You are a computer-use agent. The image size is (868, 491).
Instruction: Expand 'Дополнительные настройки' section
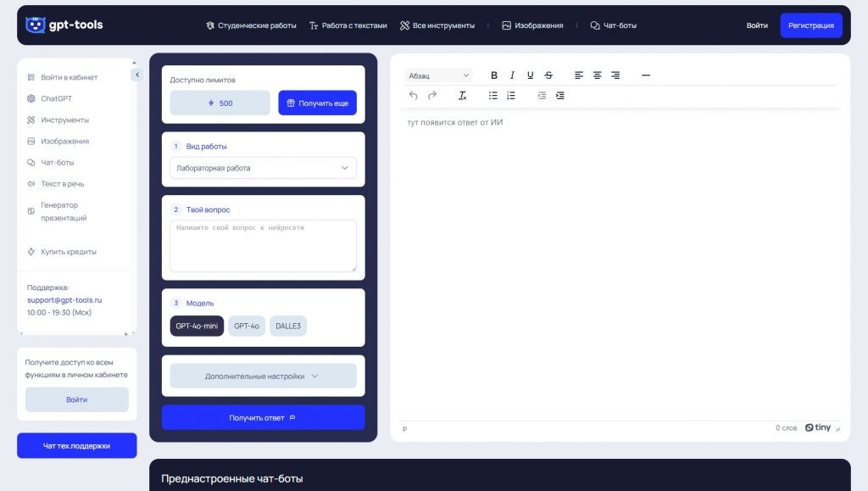pos(263,377)
